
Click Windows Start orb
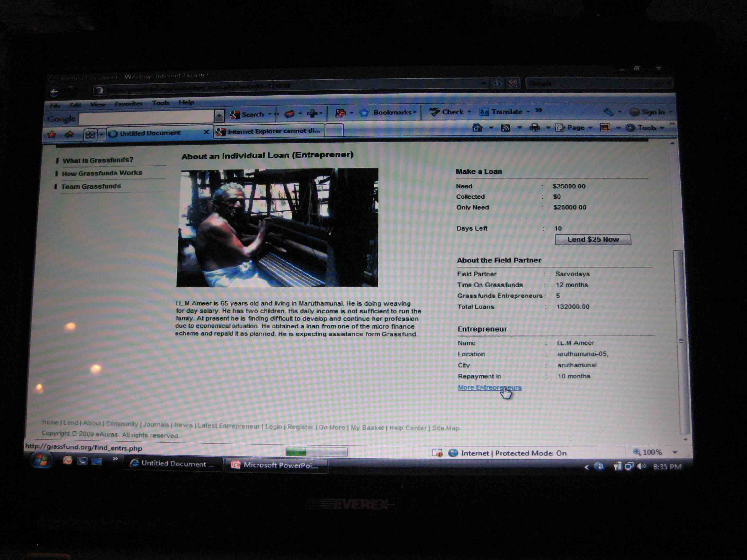click(x=41, y=460)
